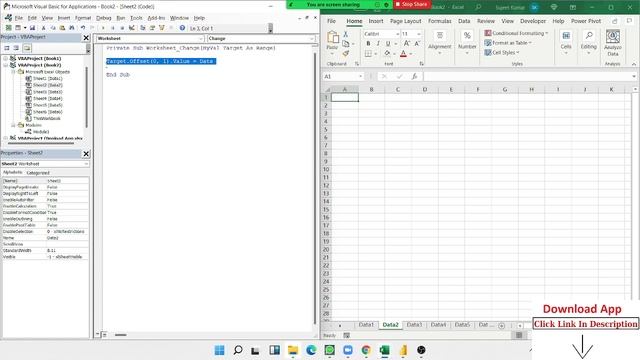Click Stop Share button
640x360 pixels.
[x=411, y=4]
